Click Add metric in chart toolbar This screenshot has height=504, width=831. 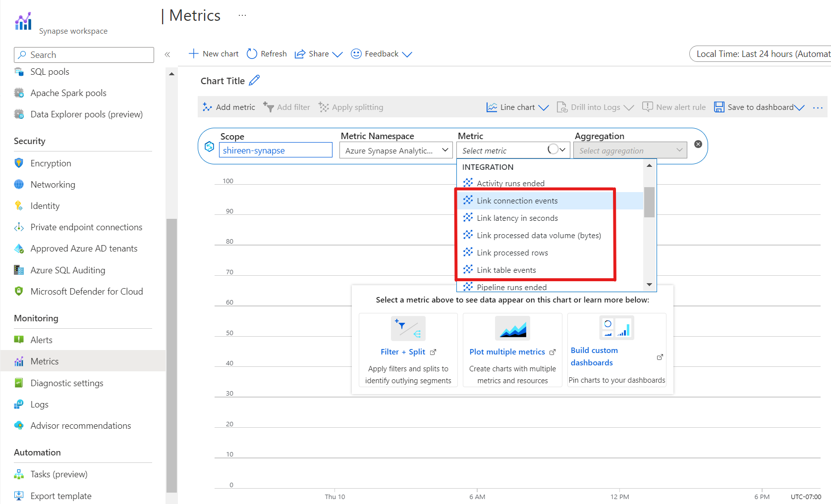point(229,107)
